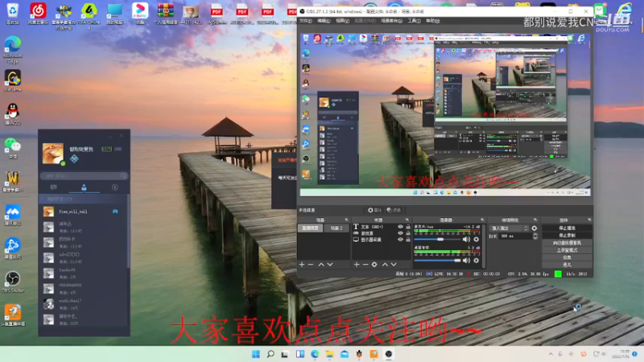The width and height of the screenshot is (644, 362).
Task: Open source Properties button above docks
Action: click(x=374, y=210)
